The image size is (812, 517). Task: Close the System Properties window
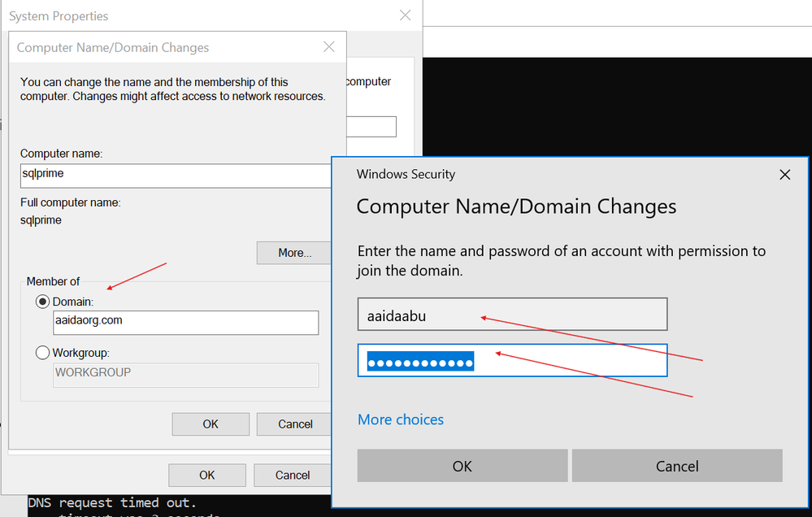coord(406,15)
